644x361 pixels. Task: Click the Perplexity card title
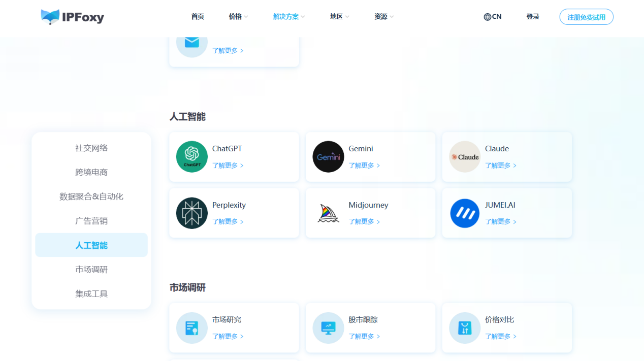[229, 205]
